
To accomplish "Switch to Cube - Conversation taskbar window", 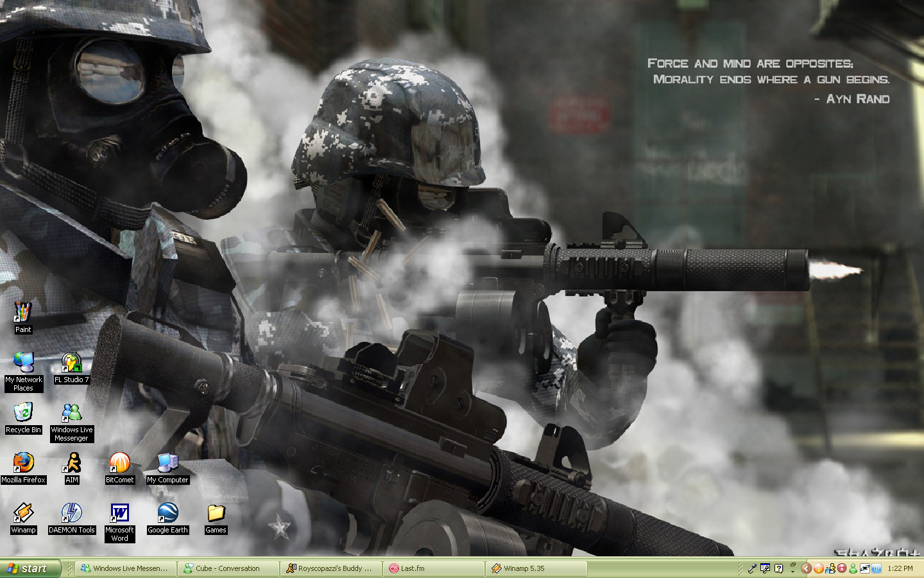I will coord(228,568).
